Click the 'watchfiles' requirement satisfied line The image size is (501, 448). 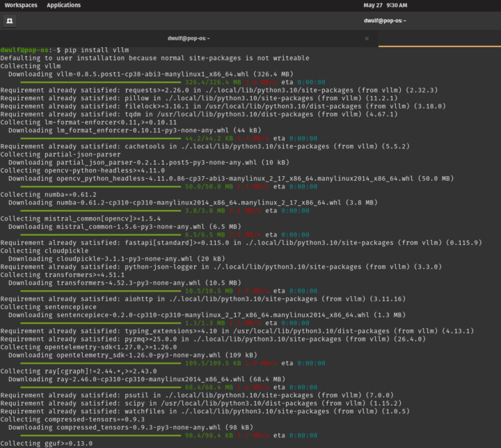(x=205, y=412)
